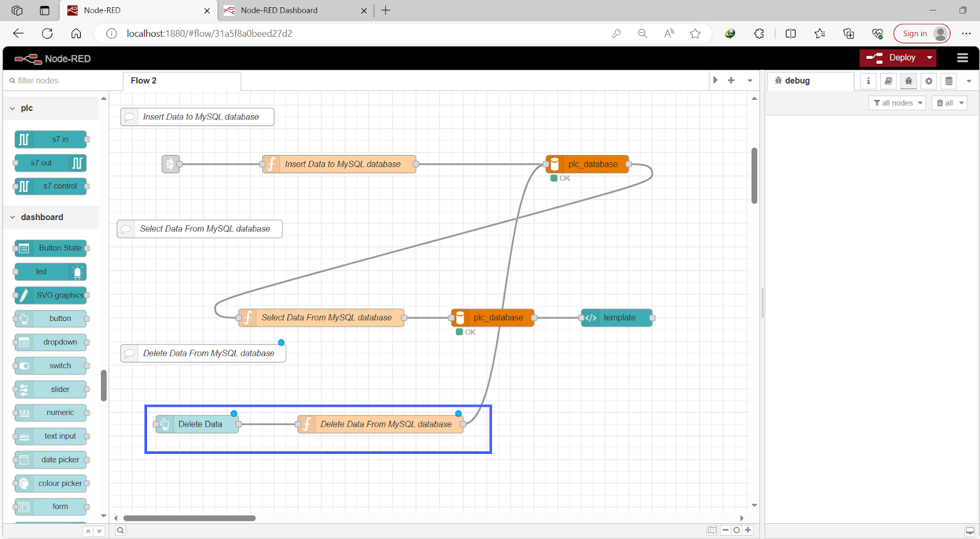Screen dimensions: 980x539
Task: Select the text input palette node
Action: (51, 436)
